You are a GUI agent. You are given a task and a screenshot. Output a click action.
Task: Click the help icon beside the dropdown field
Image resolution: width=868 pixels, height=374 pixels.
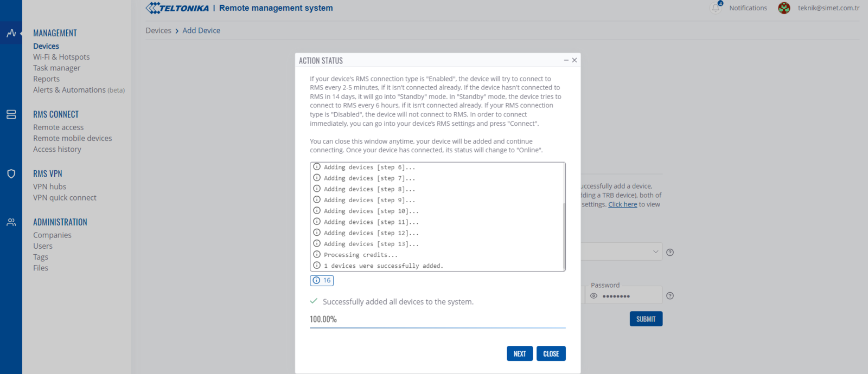click(x=670, y=252)
